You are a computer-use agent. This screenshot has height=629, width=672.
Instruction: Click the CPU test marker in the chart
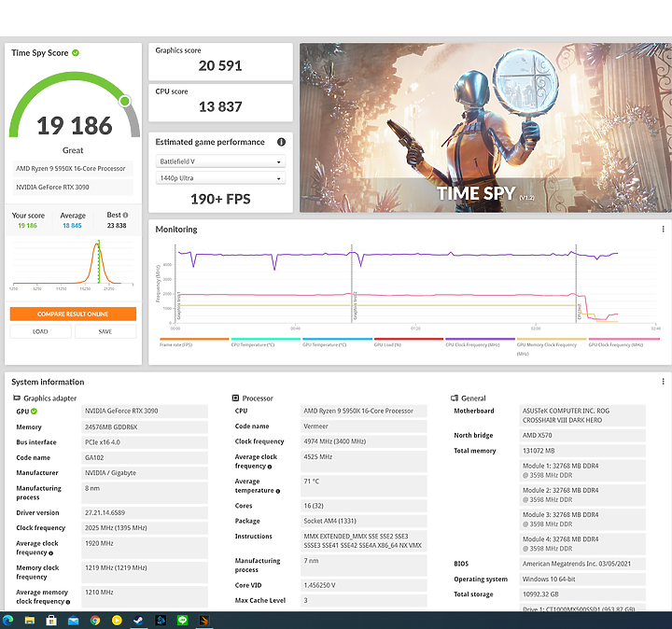[x=579, y=312]
